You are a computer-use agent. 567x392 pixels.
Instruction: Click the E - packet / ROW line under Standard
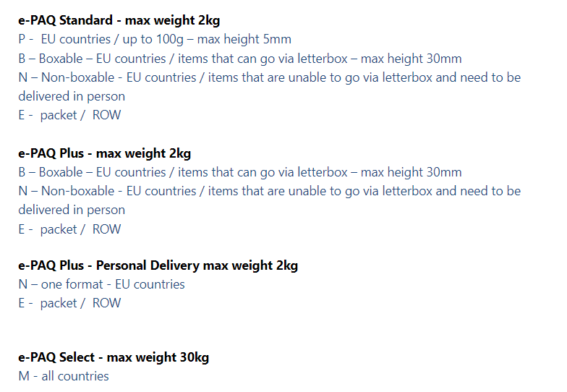[x=69, y=115]
